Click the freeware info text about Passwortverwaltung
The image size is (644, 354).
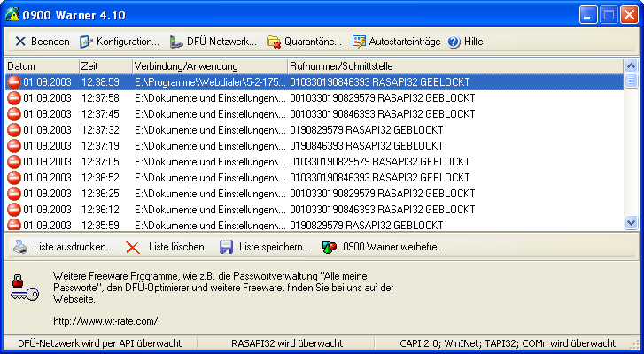tap(223, 288)
